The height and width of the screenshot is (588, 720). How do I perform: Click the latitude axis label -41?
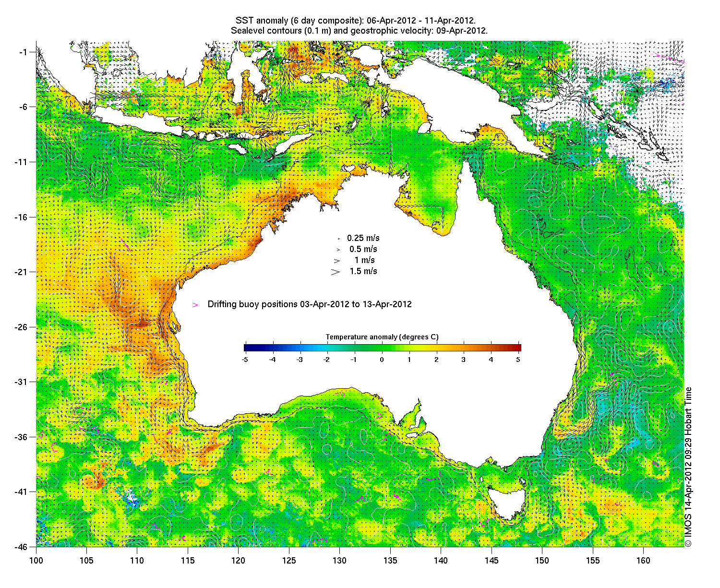(x=21, y=492)
